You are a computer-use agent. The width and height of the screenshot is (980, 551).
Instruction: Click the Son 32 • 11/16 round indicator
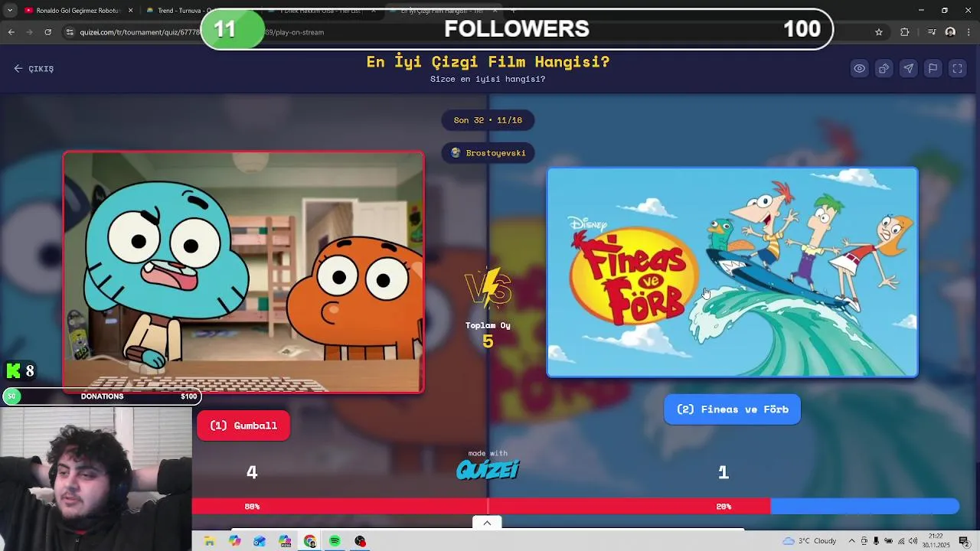488,120
